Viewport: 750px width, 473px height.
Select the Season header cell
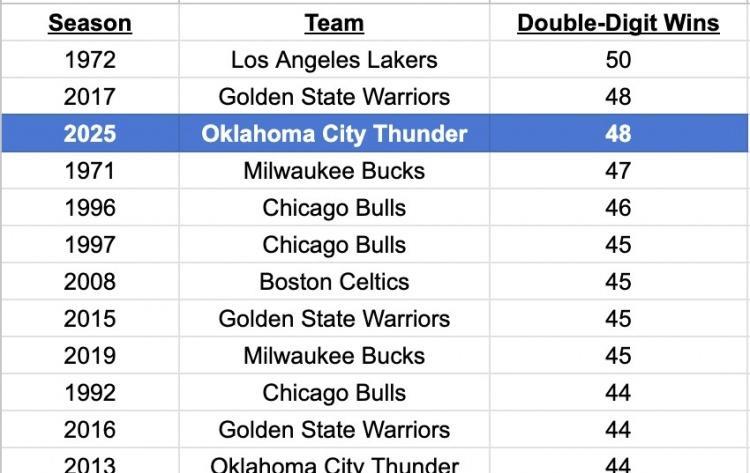click(x=90, y=22)
